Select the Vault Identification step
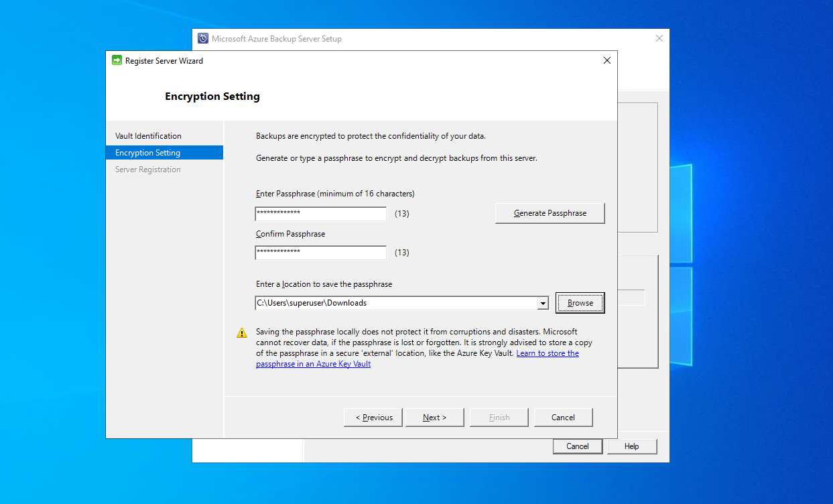This screenshot has height=504, width=833. 148,136
